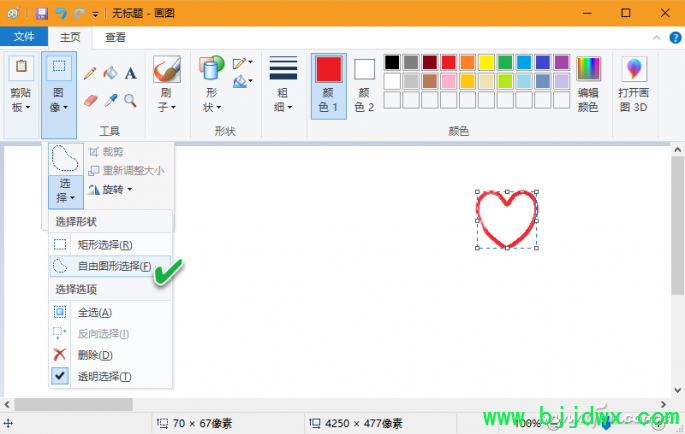
Task: Choose Delete (删除) menu entry
Action: coord(111,354)
